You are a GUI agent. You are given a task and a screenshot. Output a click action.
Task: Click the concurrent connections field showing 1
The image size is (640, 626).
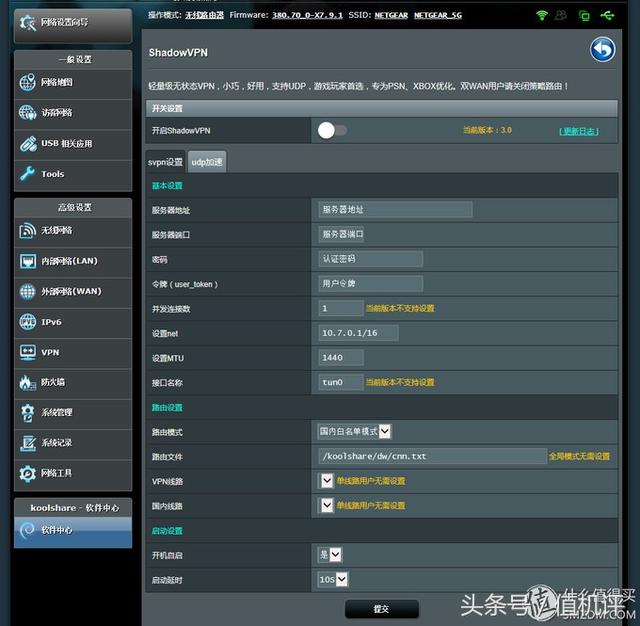pos(341,309)
